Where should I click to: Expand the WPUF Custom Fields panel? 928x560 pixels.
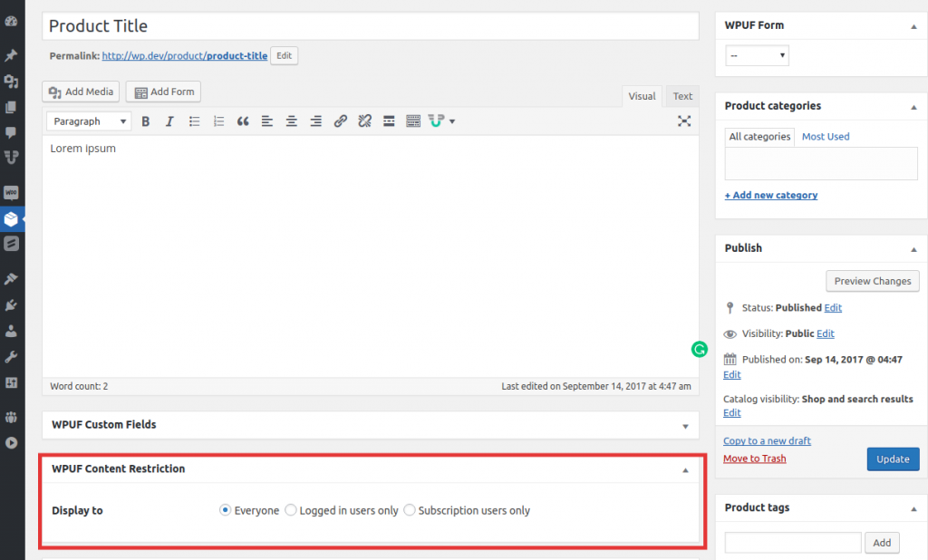point(684,425)
